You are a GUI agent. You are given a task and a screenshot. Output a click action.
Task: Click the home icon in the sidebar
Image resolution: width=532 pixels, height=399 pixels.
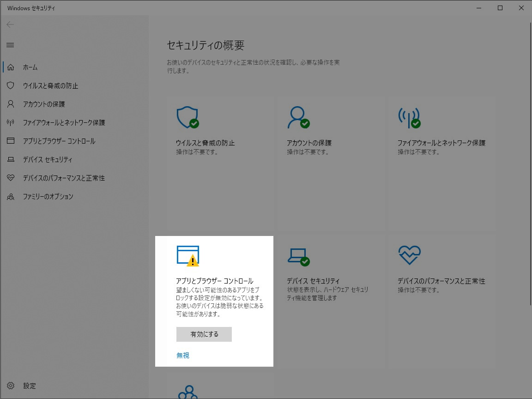(11, 67)
